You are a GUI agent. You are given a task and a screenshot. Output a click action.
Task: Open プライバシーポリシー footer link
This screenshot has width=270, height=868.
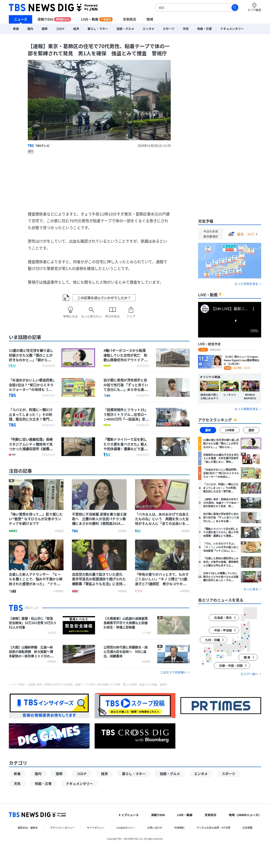(x=62, y=828)
